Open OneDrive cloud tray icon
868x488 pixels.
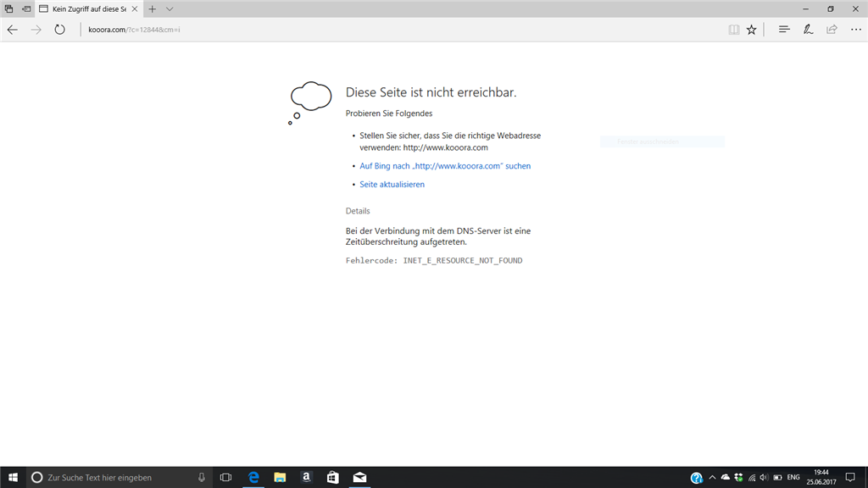726,478
